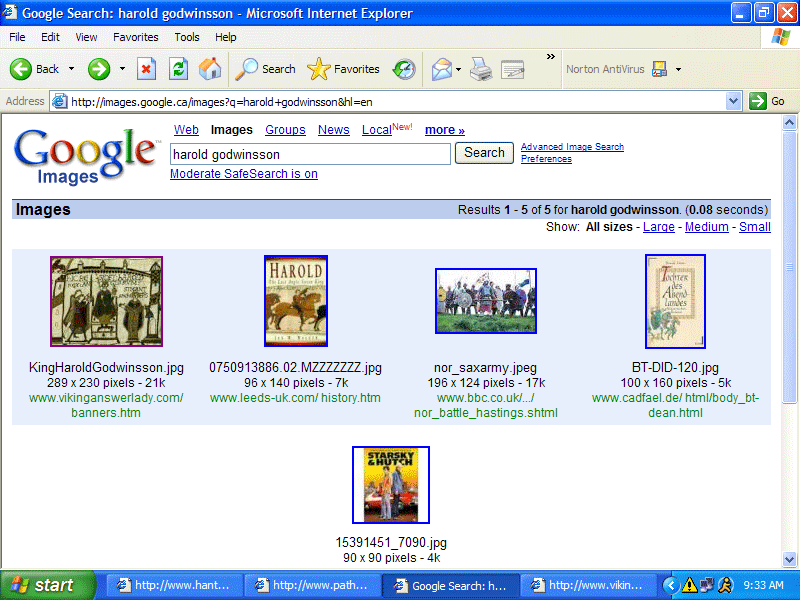Open Forward button history dropdown arrow
Viewport: 800px width, 600px height.
click(x=122, y=69)
